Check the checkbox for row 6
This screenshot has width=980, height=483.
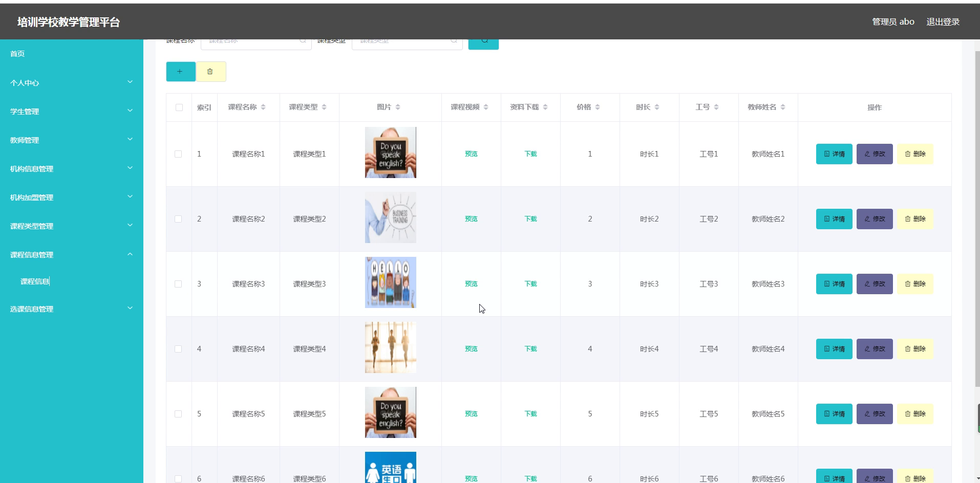[178, 479]
